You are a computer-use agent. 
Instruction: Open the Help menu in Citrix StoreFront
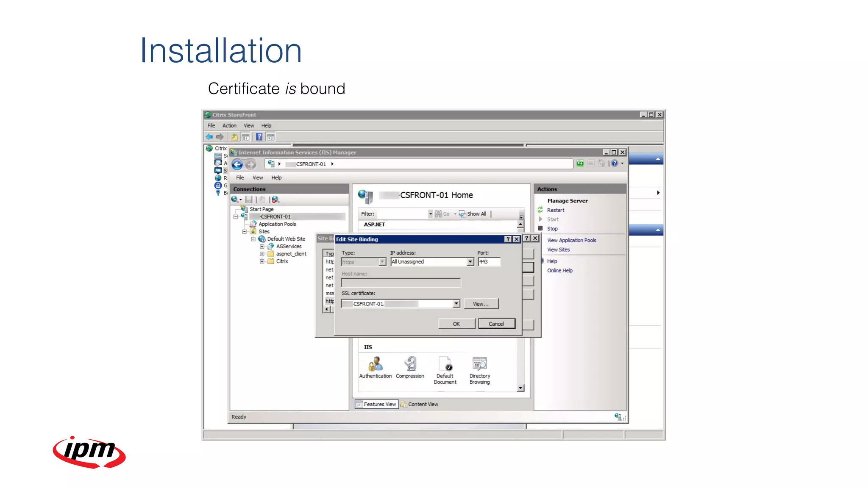point(266,126)
